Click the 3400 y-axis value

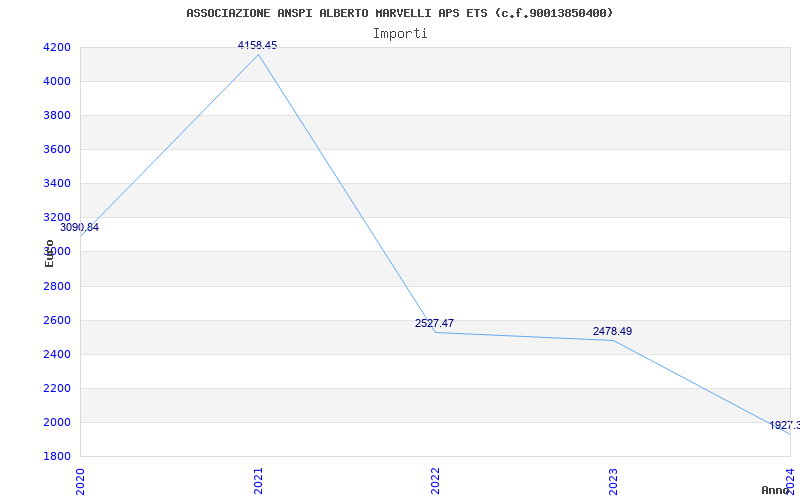coord(57,183)
